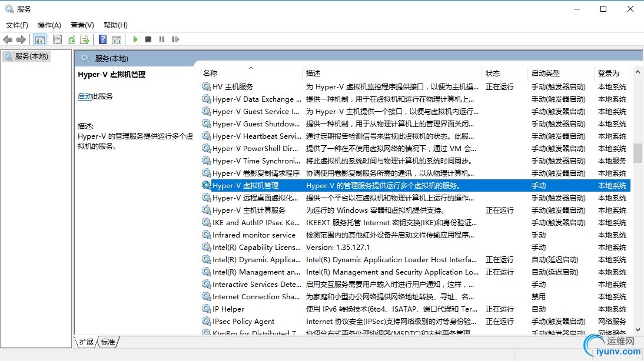
Task: Click the gear icon of highlighted Hyper-V 虚拟机管理
Action: click(206, 185)
